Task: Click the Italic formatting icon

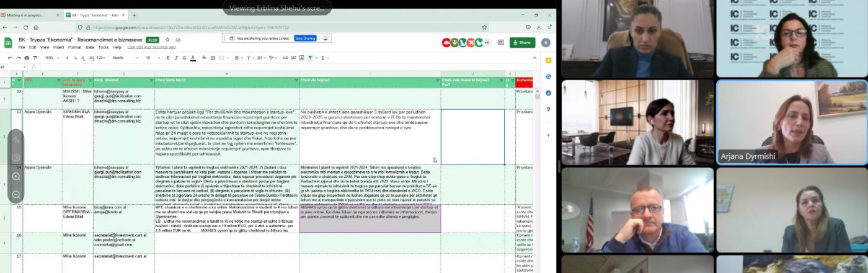Action: coord(176,58)
